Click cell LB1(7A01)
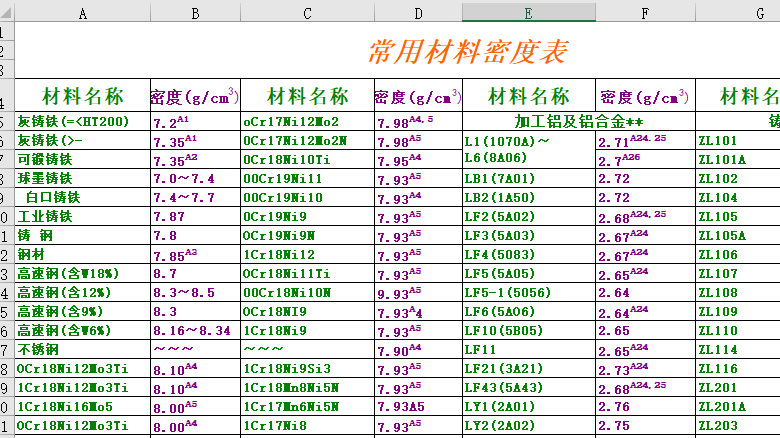 [x=529, y=178]
